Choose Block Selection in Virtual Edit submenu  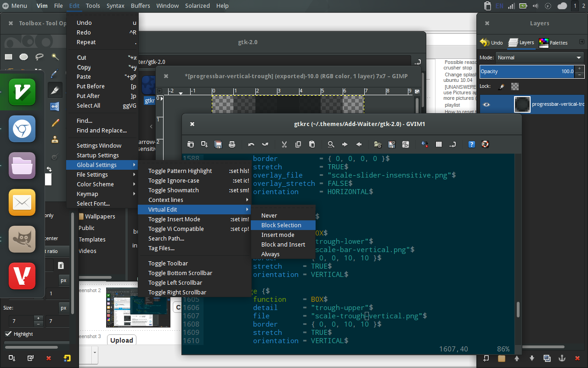pyautogui.click(x=283, y=225)
